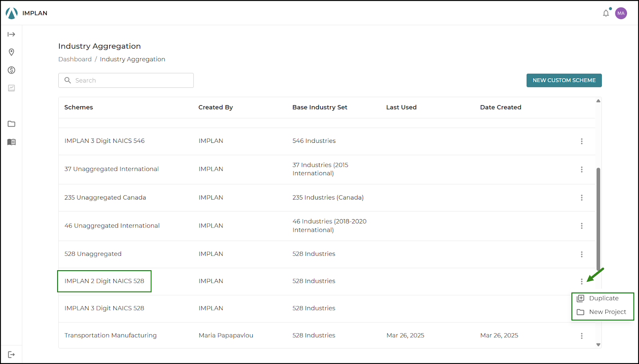
Task: Choose Duplicate from the context menu
Action: coord(603,298)
